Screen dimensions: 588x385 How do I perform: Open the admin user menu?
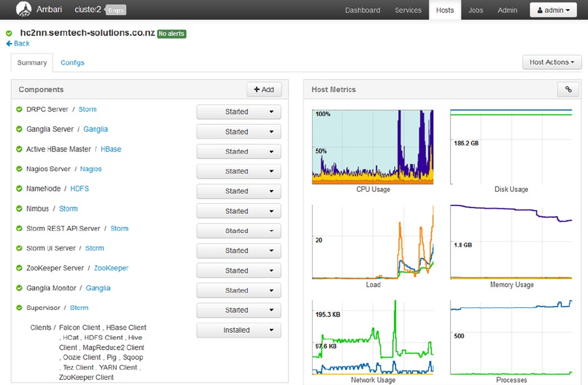pyautogui.click(x=553, y=10)
